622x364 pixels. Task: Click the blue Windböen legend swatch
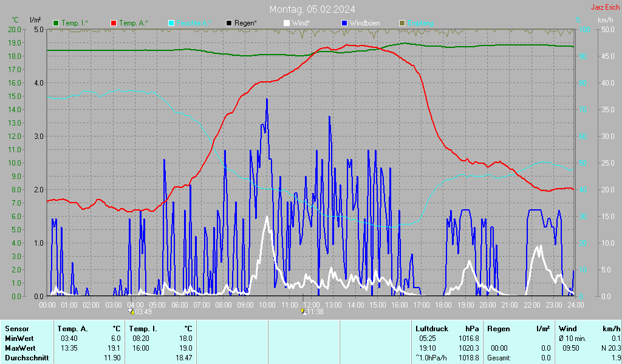[344, 23]
